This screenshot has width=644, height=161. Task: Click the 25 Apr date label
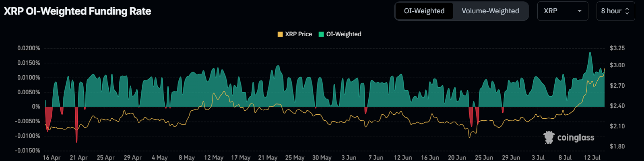tap(105, 158)
